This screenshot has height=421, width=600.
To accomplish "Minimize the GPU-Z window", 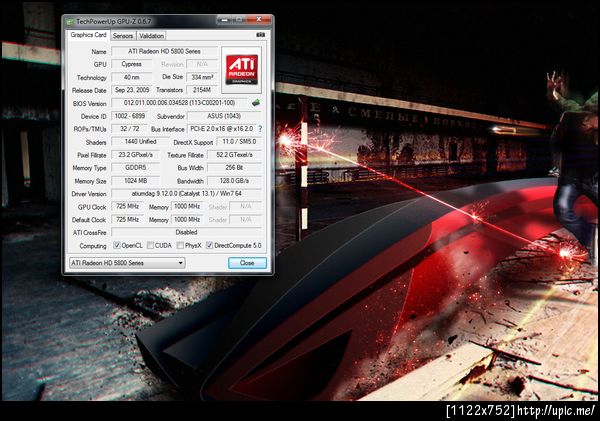I will tap(225, 19).
